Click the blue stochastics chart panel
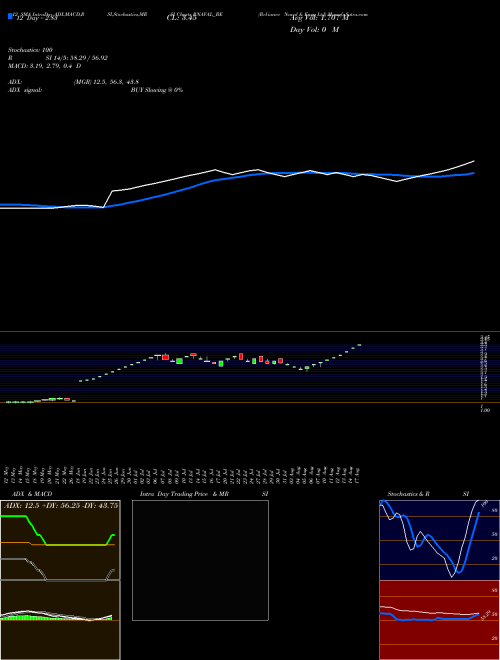500x660 pixels. pyautogui.click(x=439, y=540)
